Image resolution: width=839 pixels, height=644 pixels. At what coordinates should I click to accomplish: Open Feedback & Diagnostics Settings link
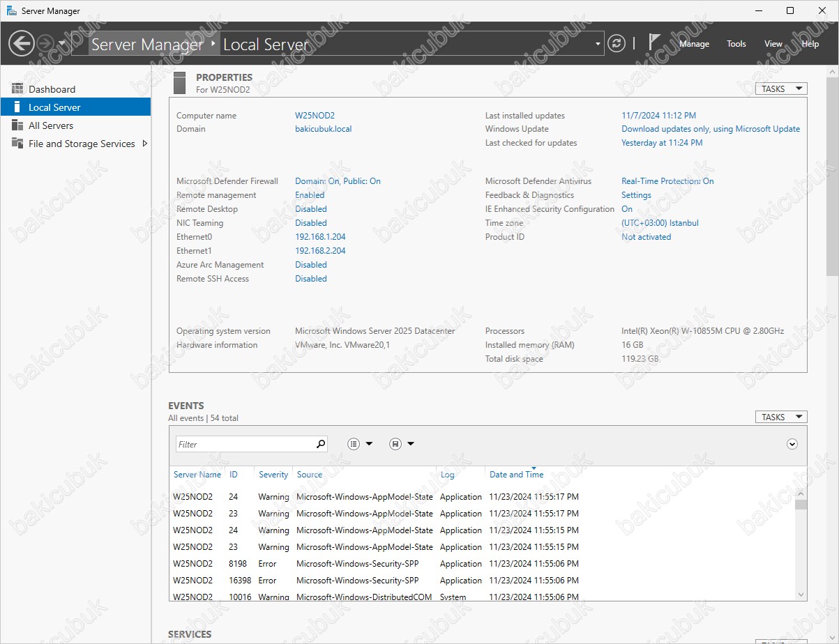636,195
